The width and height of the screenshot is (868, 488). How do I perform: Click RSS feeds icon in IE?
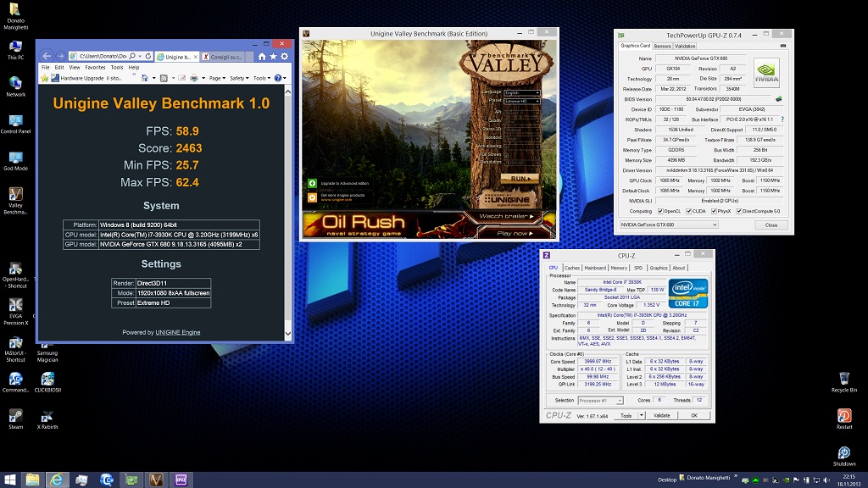164,78
